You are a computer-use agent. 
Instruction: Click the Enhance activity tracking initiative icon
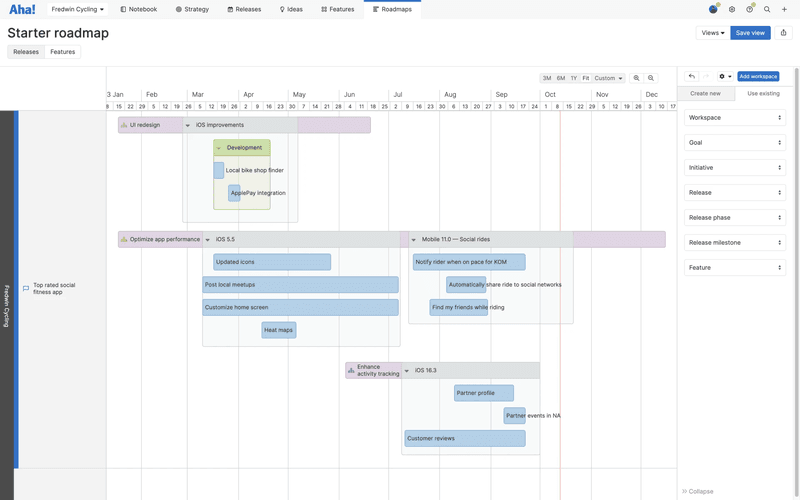[351, 370]
